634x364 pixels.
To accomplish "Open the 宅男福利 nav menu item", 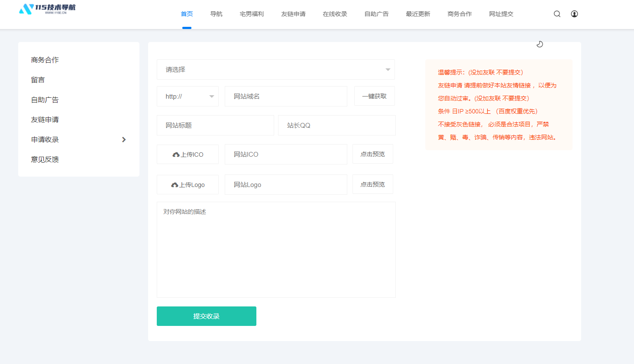I will pyautogui.click(x=252, y=14).
